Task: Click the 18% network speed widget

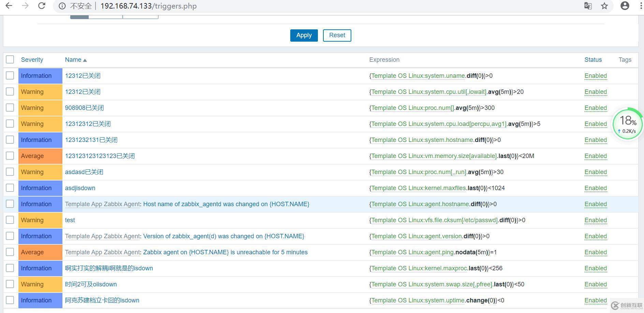Action: click(627, 124)
